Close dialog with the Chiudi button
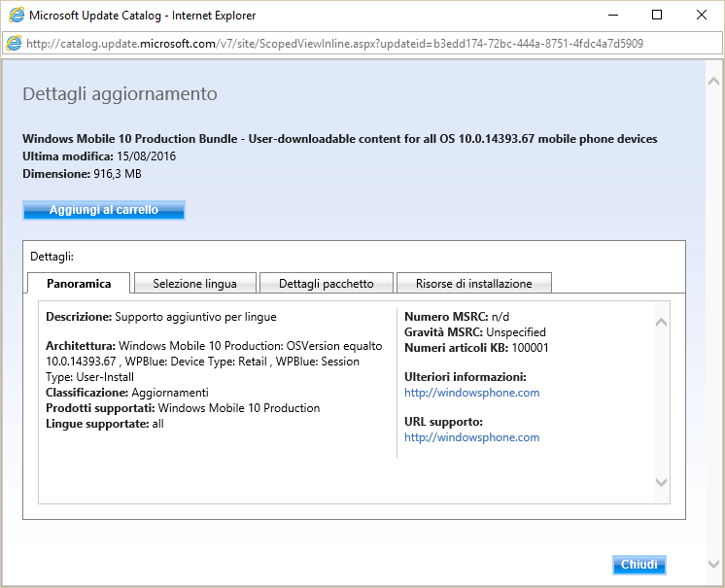 coord(639,565)
